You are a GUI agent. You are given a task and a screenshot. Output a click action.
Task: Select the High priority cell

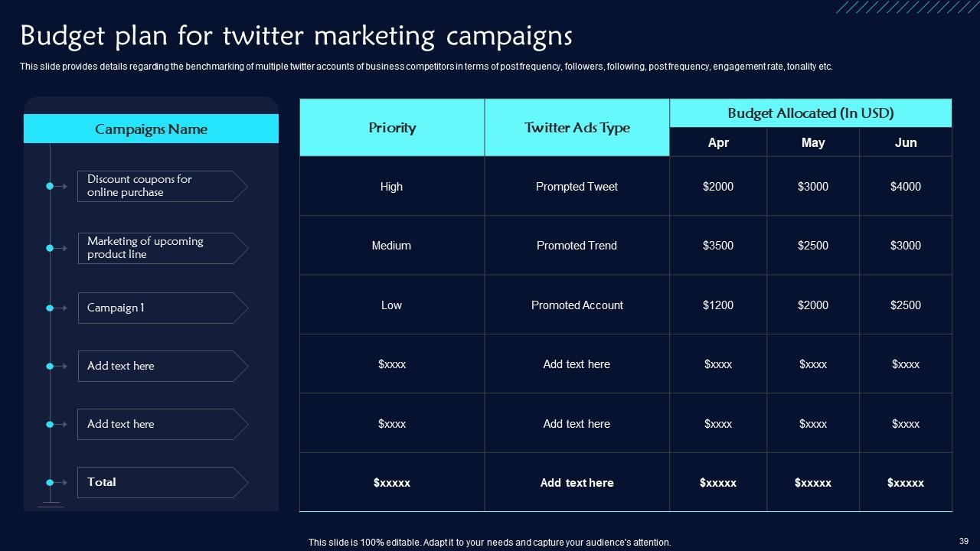(x=391, y=187)
